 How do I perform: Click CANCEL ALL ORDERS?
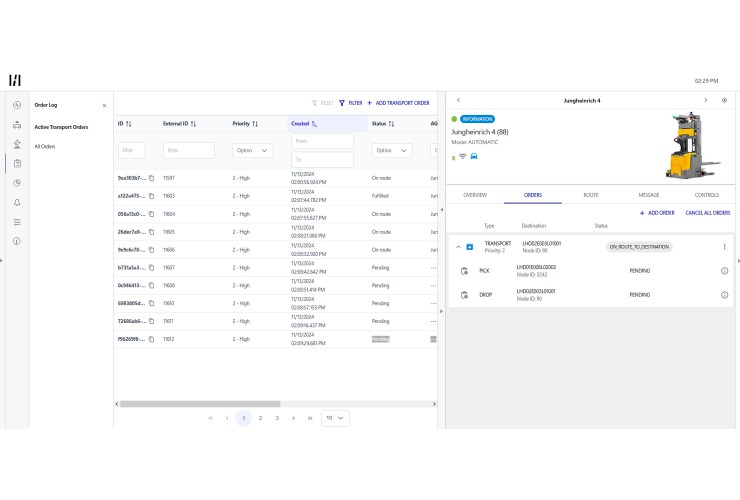coord(707,213)
